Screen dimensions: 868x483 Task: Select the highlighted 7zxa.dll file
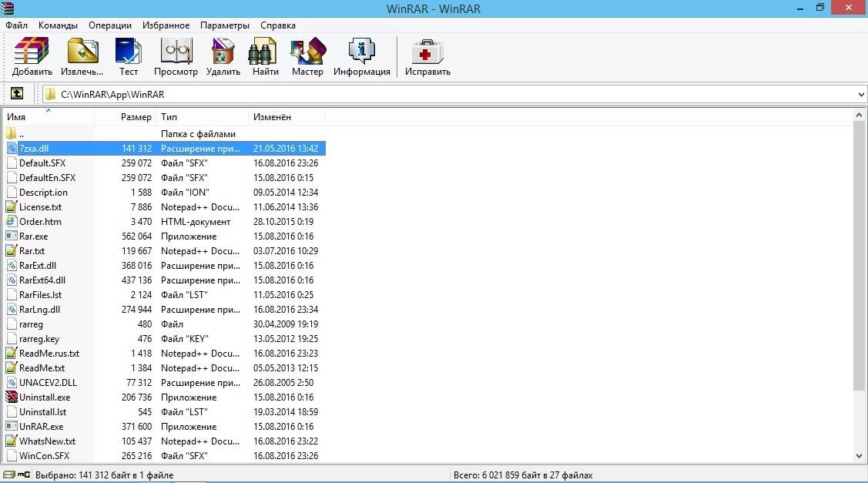point(35,149)
